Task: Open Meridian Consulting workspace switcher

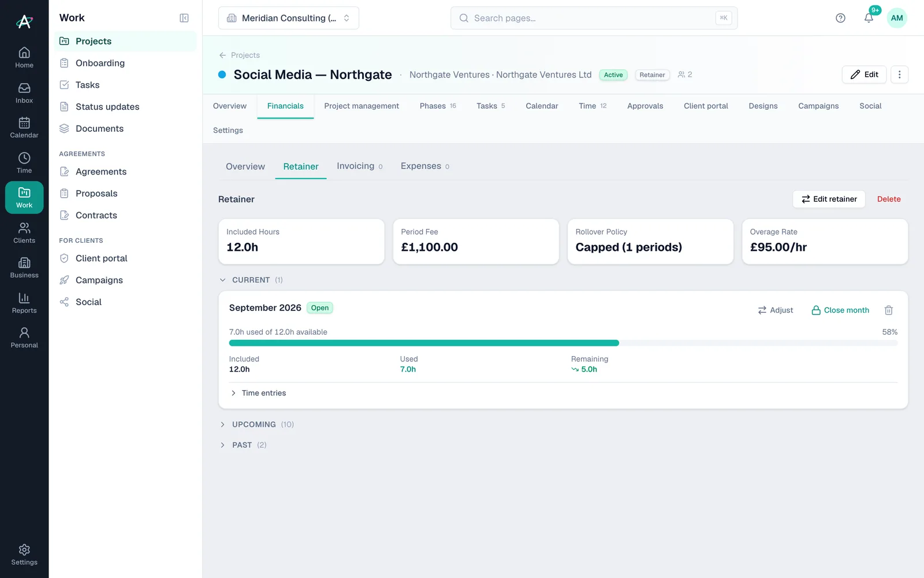Action: pos(289,18)
